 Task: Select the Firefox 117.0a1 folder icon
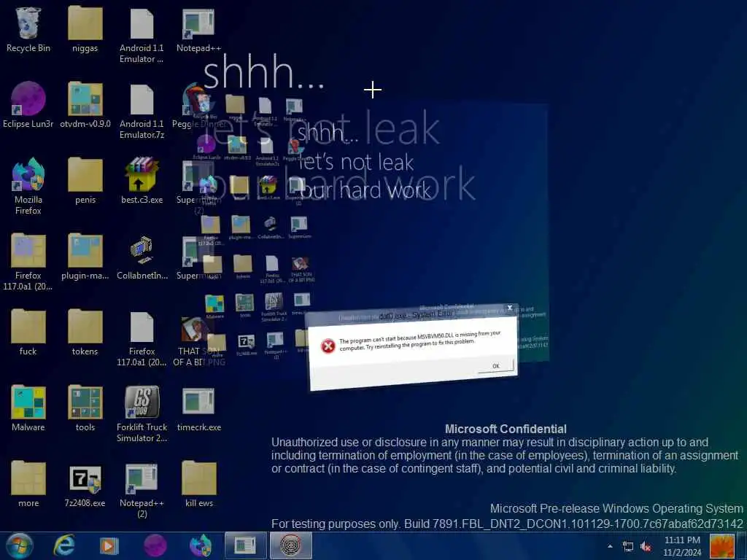tap(28, 261)
